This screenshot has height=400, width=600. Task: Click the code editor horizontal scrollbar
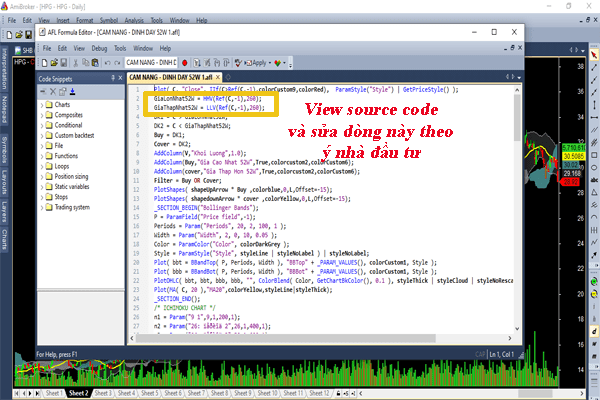[x=285, y=338]
